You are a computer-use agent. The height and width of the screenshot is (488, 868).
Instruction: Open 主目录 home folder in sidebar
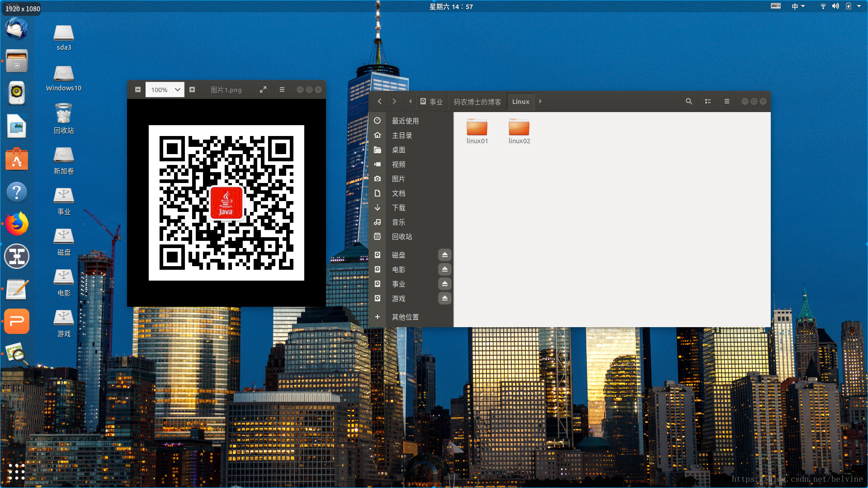coord(411,135)
